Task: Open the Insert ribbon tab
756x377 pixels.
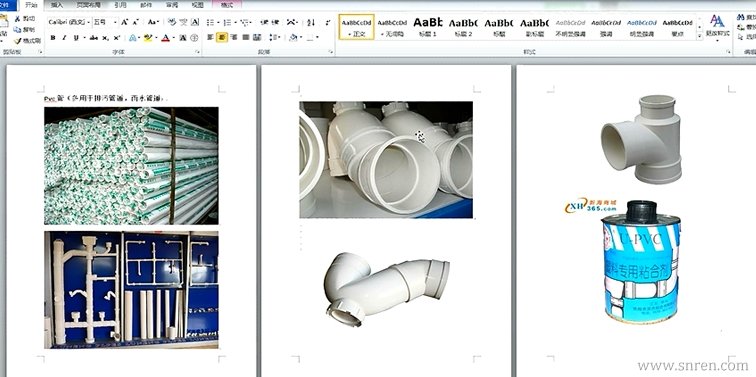Action: coord(57,5)
